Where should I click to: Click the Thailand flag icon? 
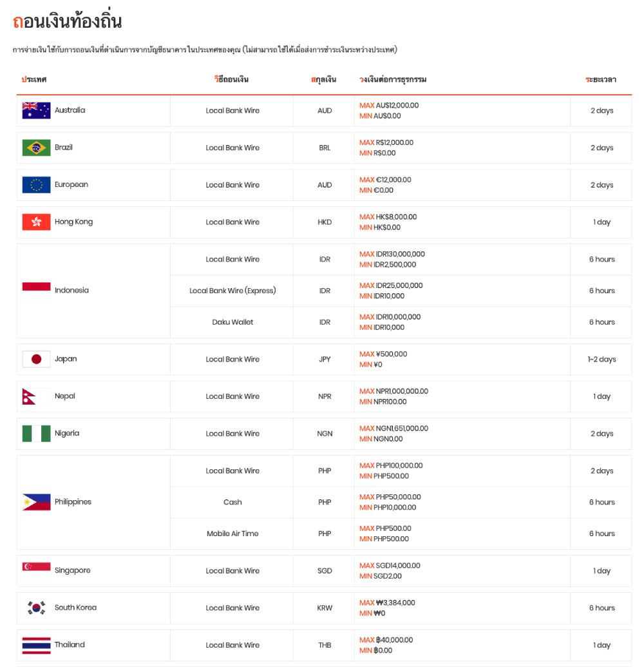click(x=36, y=645)
